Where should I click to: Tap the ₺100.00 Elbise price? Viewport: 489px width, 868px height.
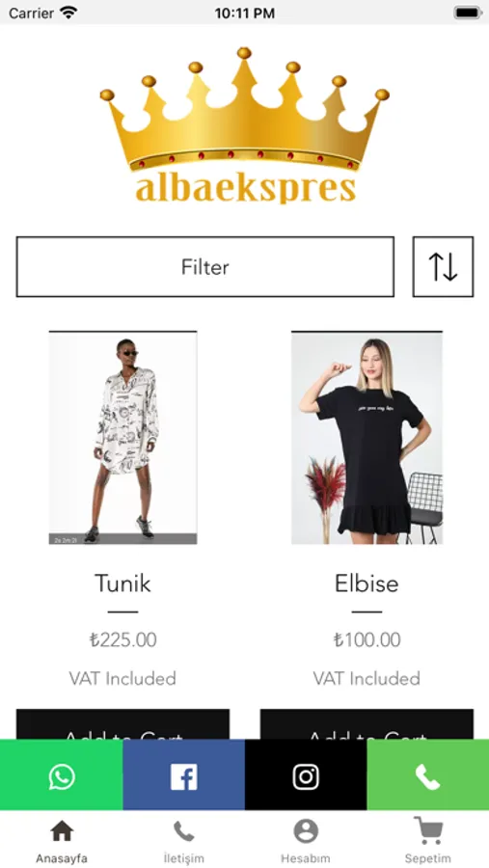click(367, 640)
